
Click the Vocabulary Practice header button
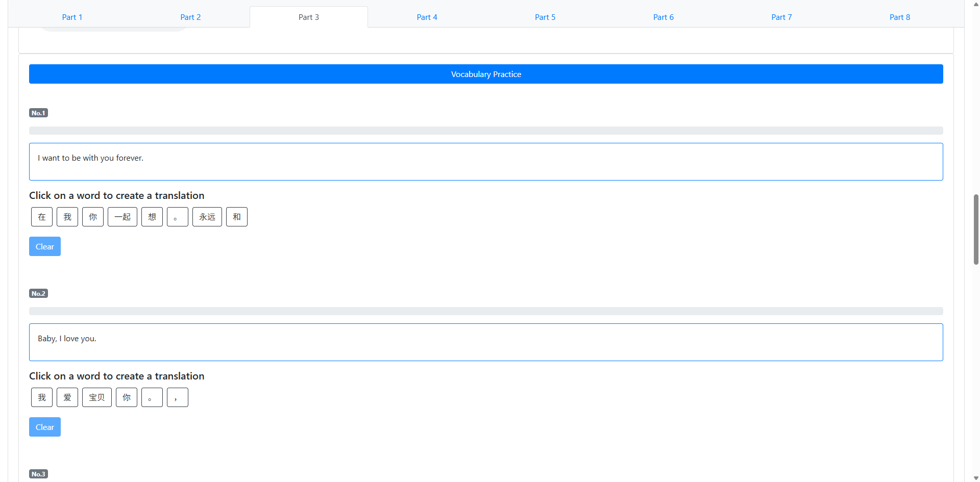click(x=486, y=74)
